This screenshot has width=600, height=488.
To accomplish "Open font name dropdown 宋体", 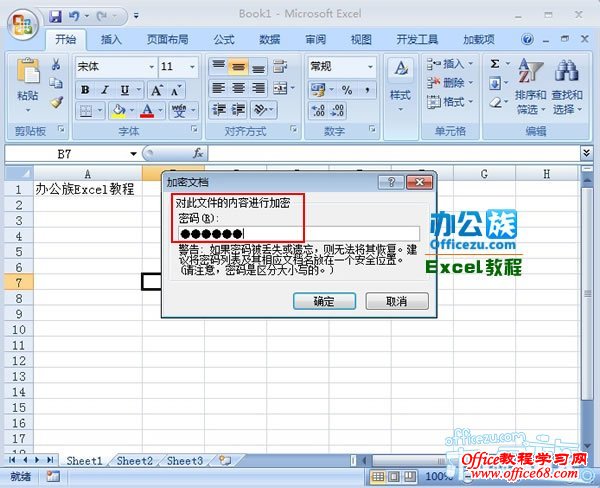I will click(152, 67).
